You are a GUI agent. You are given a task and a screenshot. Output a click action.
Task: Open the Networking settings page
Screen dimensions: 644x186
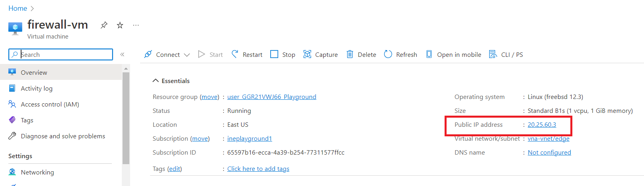point(37,172)
